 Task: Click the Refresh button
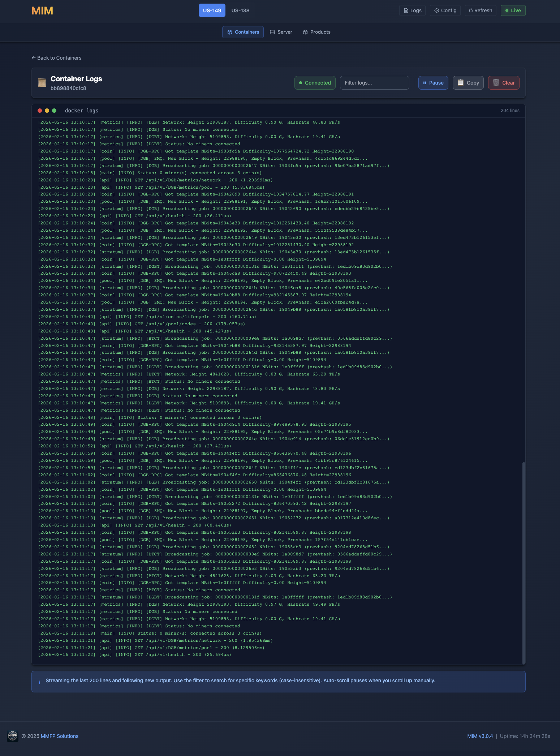coord(481,10)
